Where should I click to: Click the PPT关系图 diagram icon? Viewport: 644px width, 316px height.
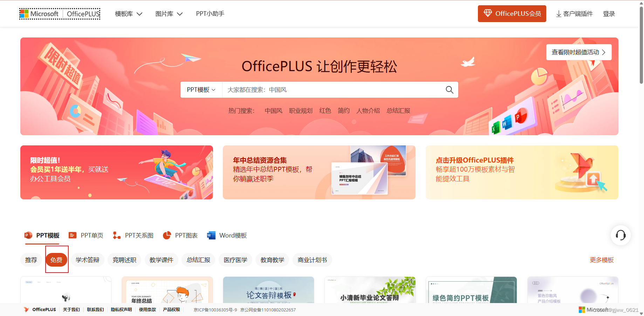pos(116,235)
